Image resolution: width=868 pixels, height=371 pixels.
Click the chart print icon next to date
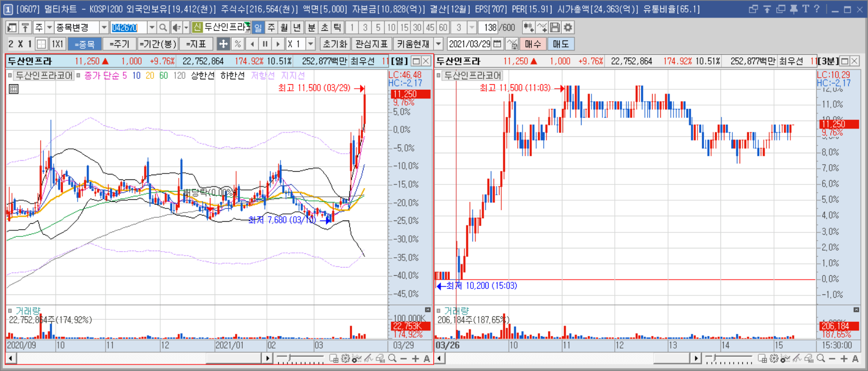point(512,44)
